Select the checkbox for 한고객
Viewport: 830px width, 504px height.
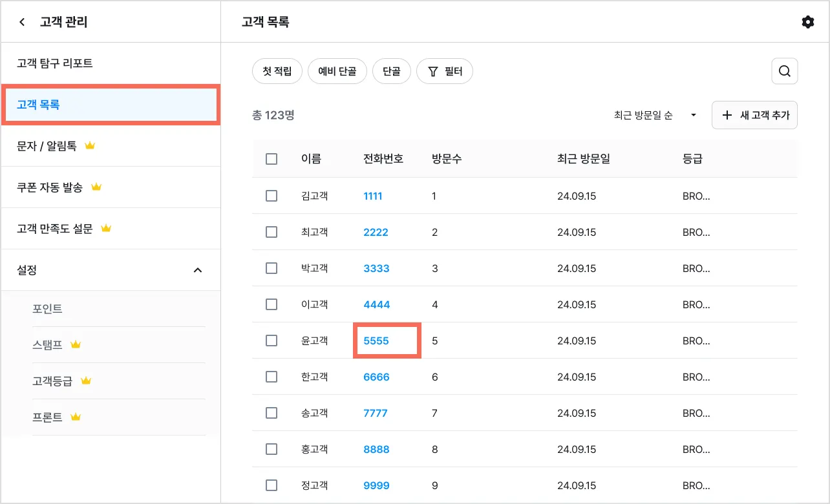(271, 377)
